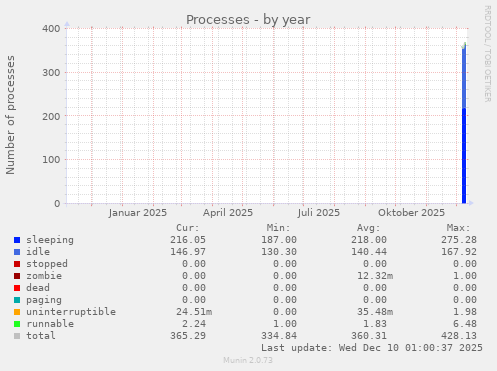Click zombie average value 12.32m

click(375, 276)
